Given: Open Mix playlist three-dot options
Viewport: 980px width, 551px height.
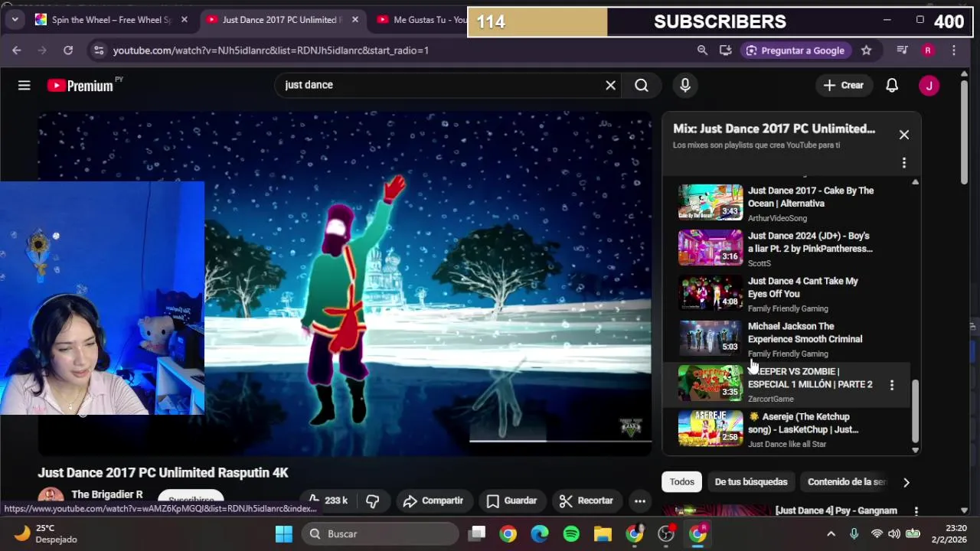Looking at the screenshot, I should pos(904,163).
